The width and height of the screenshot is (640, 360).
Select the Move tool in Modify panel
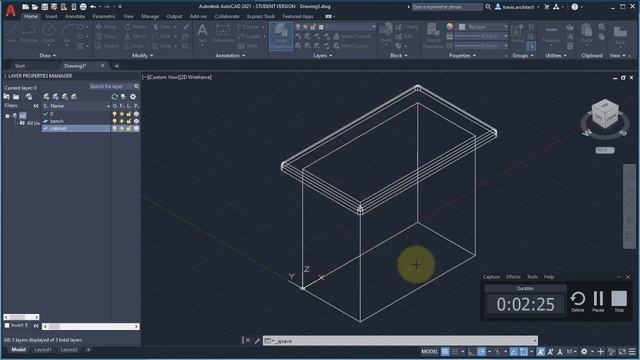coord(106,27)
